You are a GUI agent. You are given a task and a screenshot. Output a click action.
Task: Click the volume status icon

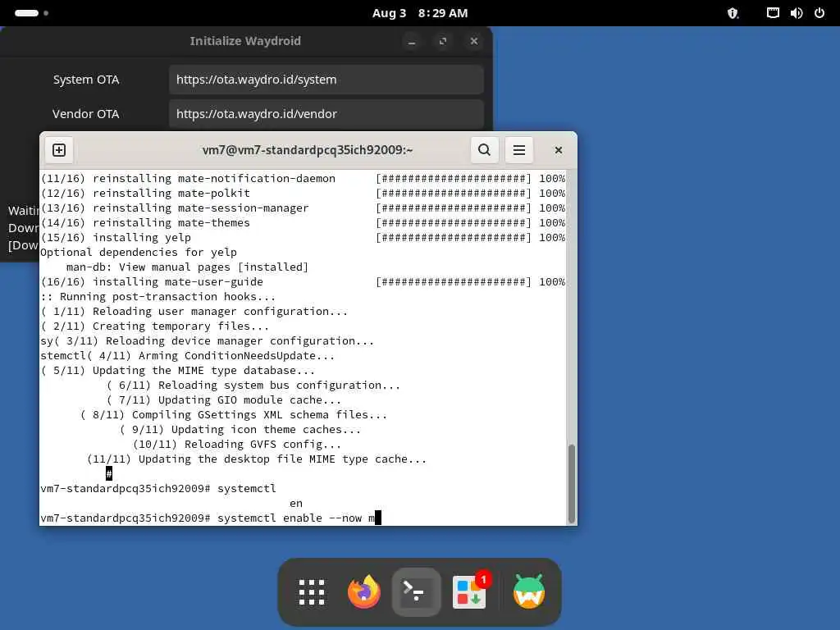796,13
